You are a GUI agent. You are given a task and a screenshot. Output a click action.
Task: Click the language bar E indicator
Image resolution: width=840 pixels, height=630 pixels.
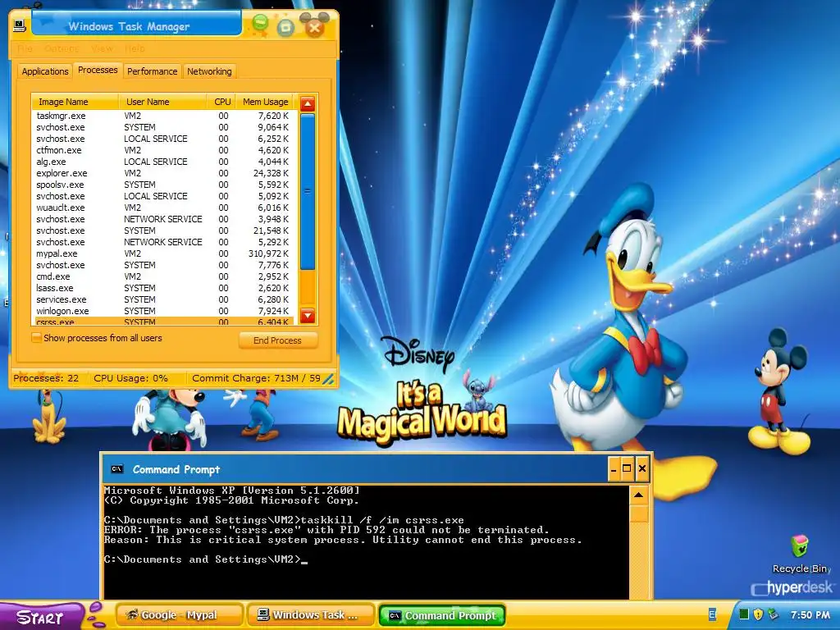point(712,614)
